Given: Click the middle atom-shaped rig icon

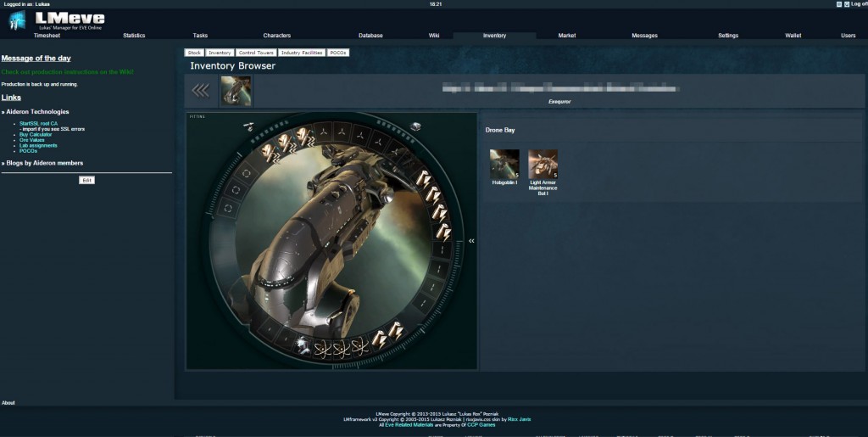Looking at the screenshot, I should tap(342, 349).
